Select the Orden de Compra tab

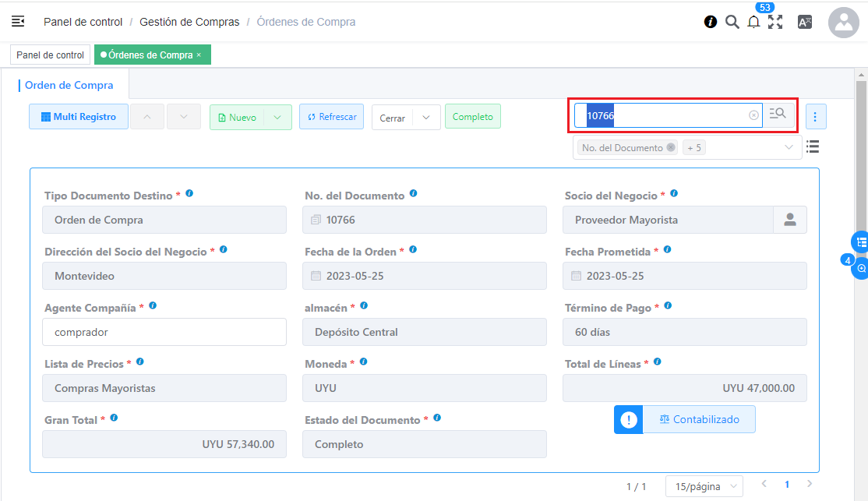coord(69,85)
